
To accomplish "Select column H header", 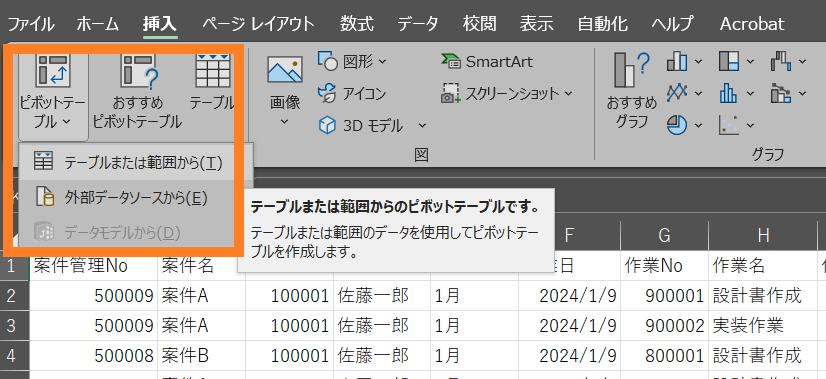I will click(763, 236).
